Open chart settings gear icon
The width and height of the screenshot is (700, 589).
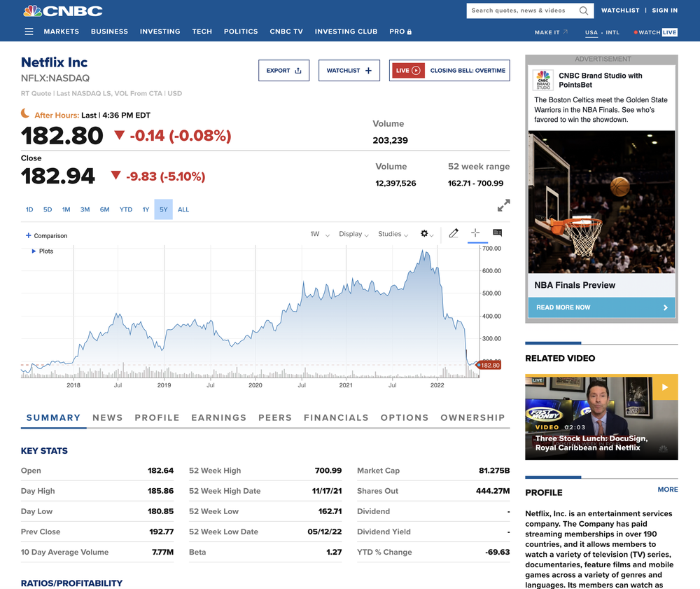[424, 233]
